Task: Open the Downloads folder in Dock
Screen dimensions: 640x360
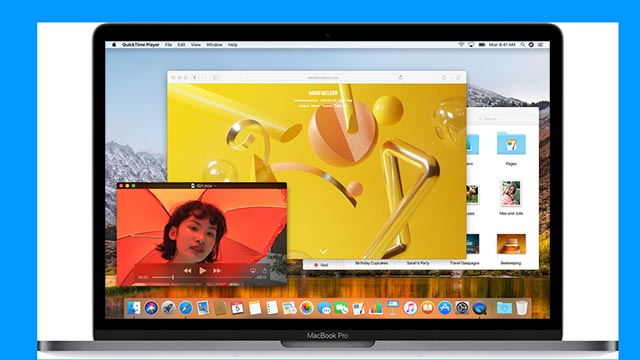Action: (x=504, y=308)
